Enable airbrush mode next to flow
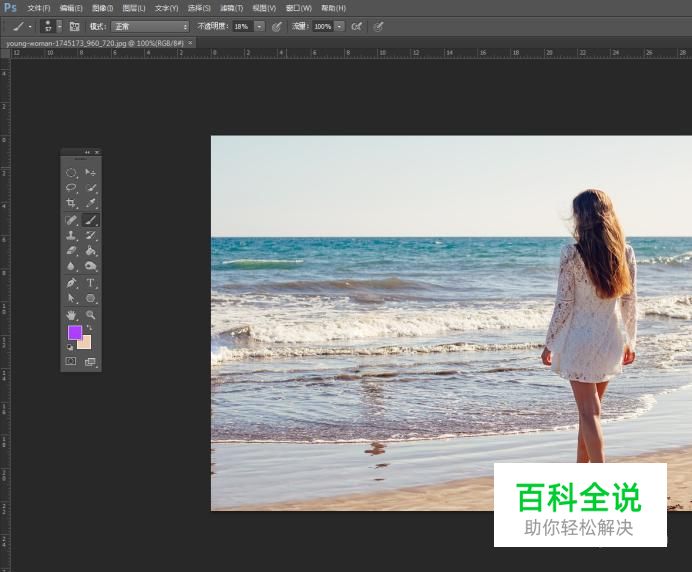Image resolution: width=692 pixels, height=572 pixels. pos(356,26)
